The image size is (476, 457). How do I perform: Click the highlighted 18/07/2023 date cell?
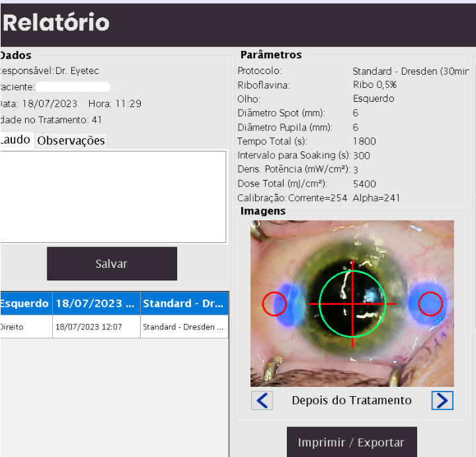(x=97, y=304)
